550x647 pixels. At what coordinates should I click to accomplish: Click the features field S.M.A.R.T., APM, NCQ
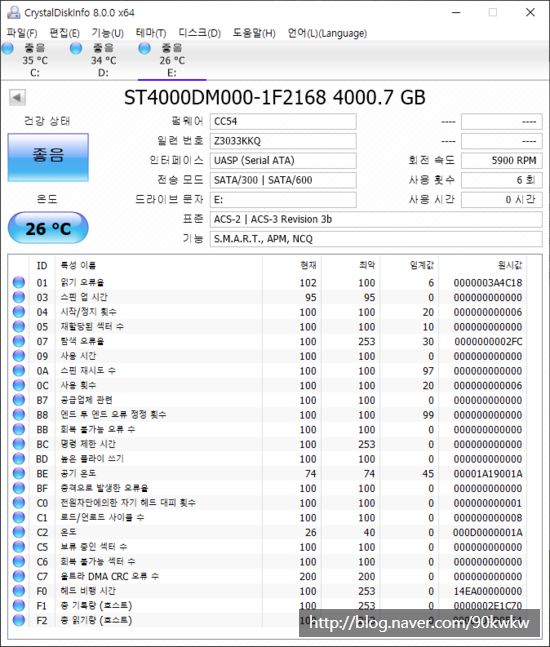click(376, 239)
